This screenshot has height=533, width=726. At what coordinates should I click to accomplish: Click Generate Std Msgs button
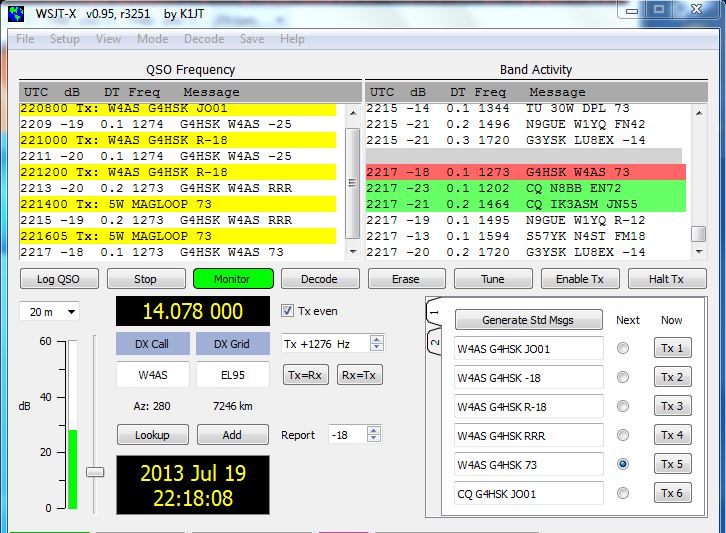point(528,320)
